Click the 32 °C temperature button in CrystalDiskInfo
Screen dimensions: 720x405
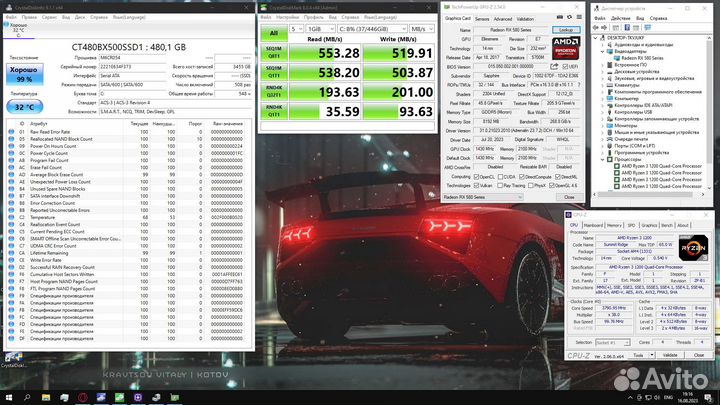click(25, 107)
